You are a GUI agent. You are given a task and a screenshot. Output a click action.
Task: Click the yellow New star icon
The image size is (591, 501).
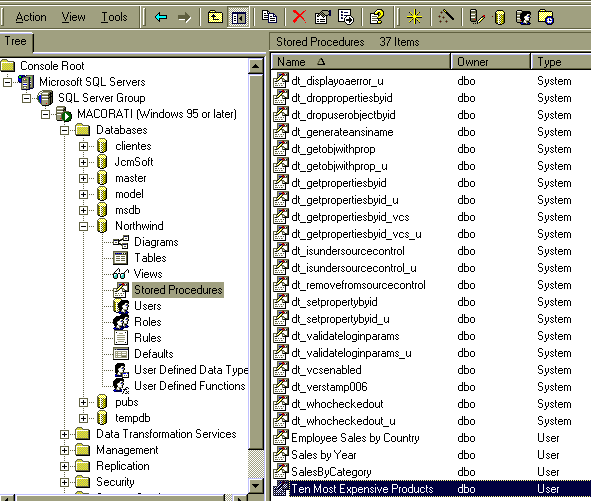click(x=414, y=17)
